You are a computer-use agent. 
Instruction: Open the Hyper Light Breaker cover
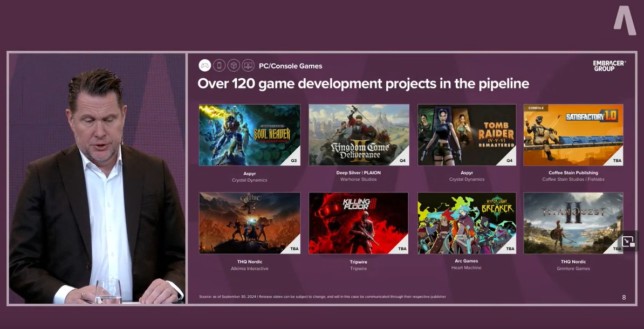click(x=467, y=223)
